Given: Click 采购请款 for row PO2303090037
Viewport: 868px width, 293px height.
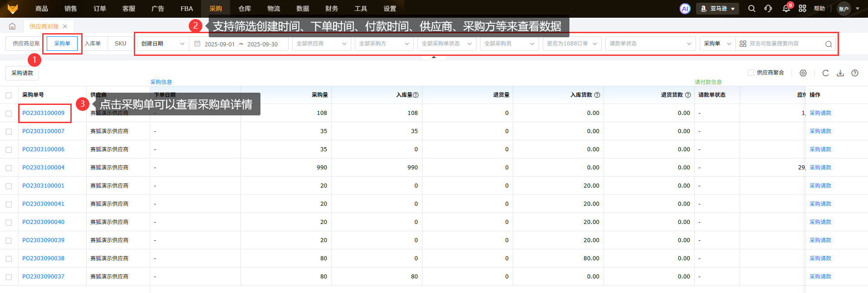Looking at the screenshot, I should (x=820, y=277).
